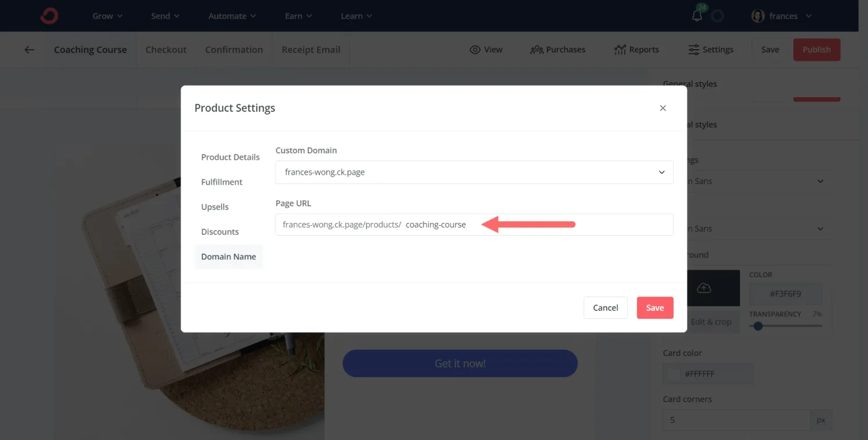The image size is (868, 440).
Task: Click the View eye icon
Action: [475, 50]
